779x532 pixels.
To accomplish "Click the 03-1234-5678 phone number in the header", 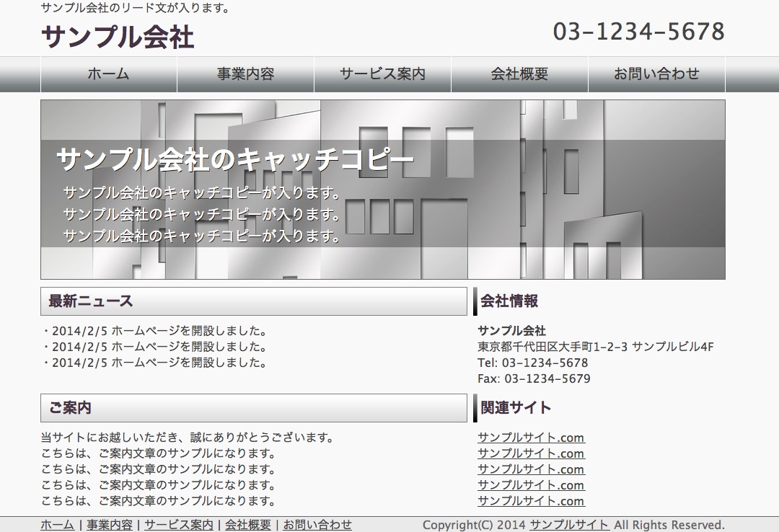I will pos(638,32).
